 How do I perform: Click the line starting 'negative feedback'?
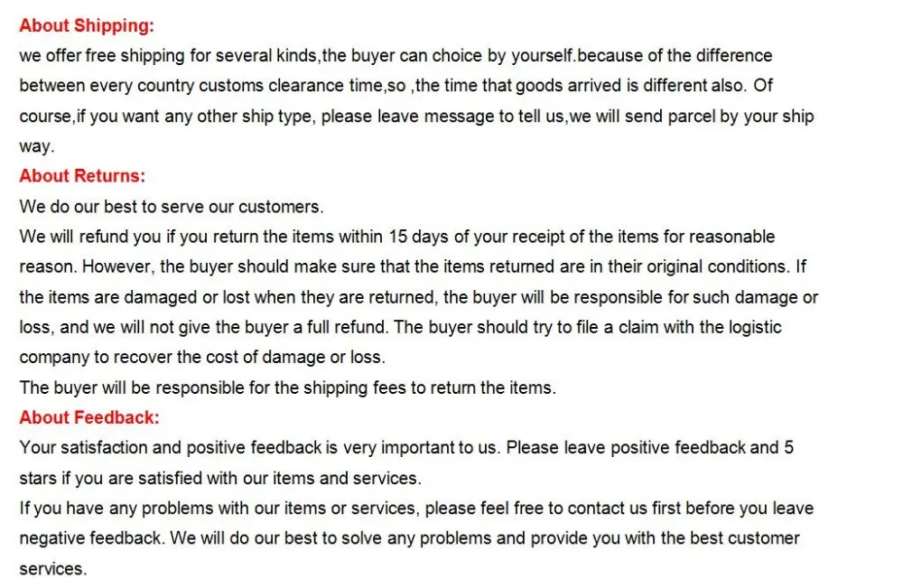(x=409, y=538)
